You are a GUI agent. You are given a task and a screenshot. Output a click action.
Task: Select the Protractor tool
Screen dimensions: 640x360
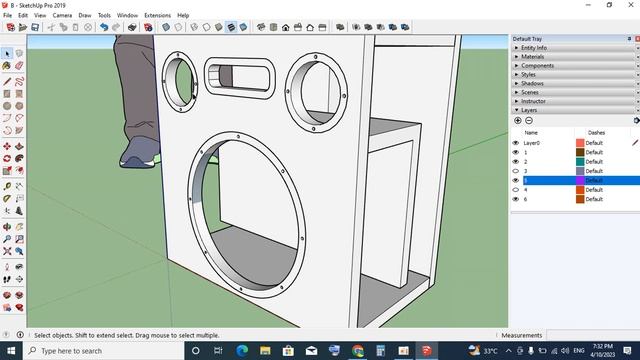(7, 198)
